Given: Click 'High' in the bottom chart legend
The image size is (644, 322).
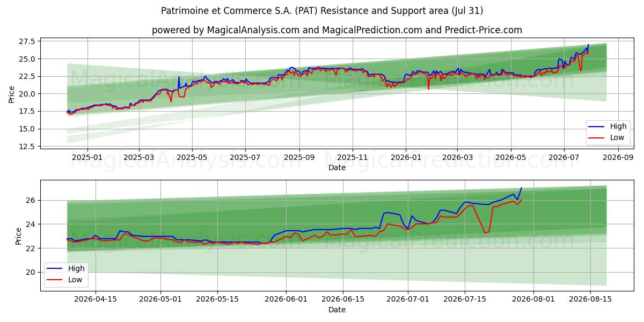Looking at the screenshot, I should tap(77, 268).
